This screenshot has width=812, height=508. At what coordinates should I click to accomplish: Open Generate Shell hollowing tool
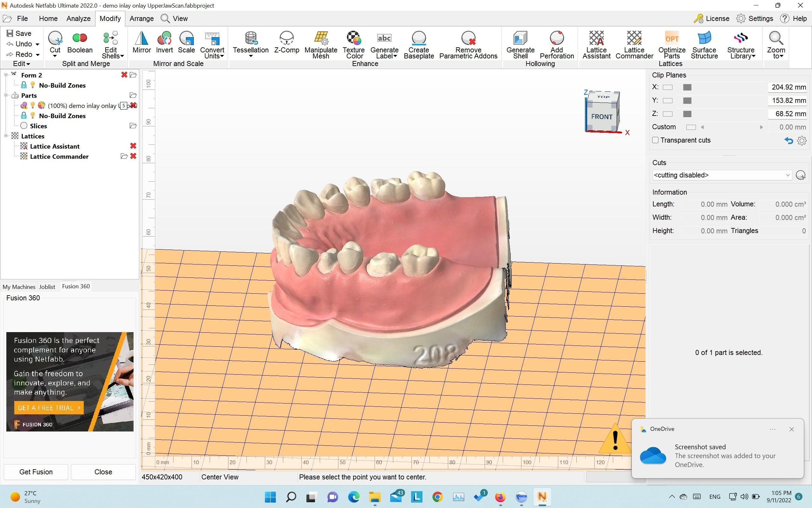pos(521,45)
